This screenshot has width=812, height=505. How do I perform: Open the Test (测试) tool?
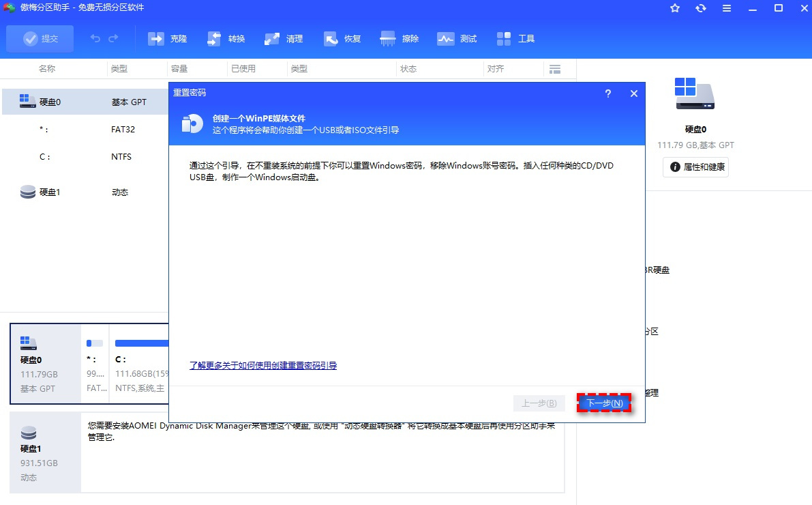[457, 38]
